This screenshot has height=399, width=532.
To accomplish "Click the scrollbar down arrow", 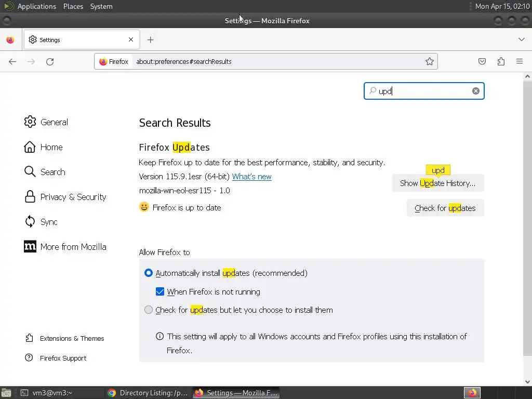I will 527,381.
